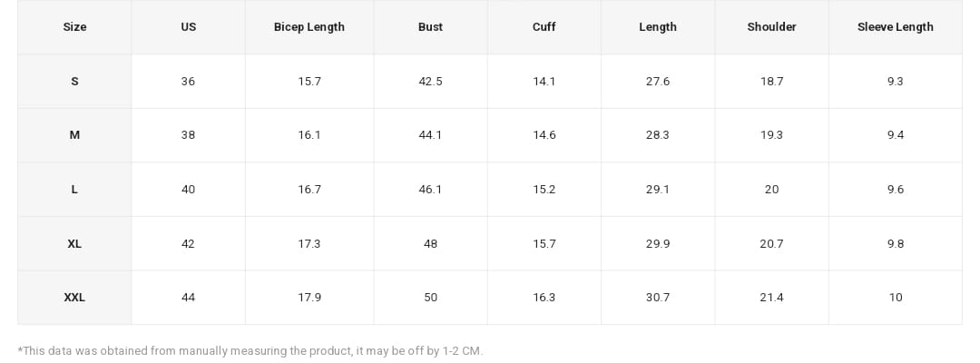
Task: Click the Shoulder column header
Action: coord(771,27)
